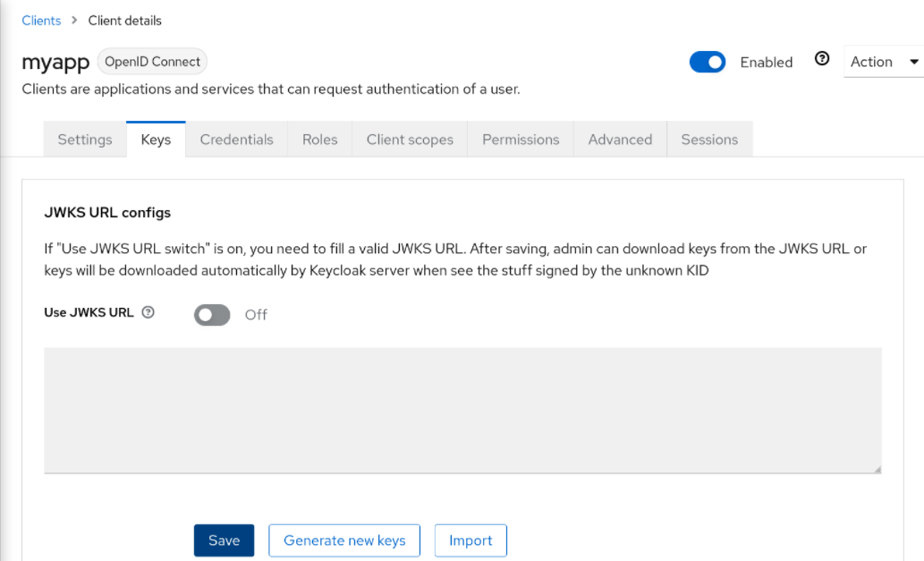Viewport: 924px width, 561px height.
Task: Click the help icon next to Enabled
Action: click(x=822, y=59)
